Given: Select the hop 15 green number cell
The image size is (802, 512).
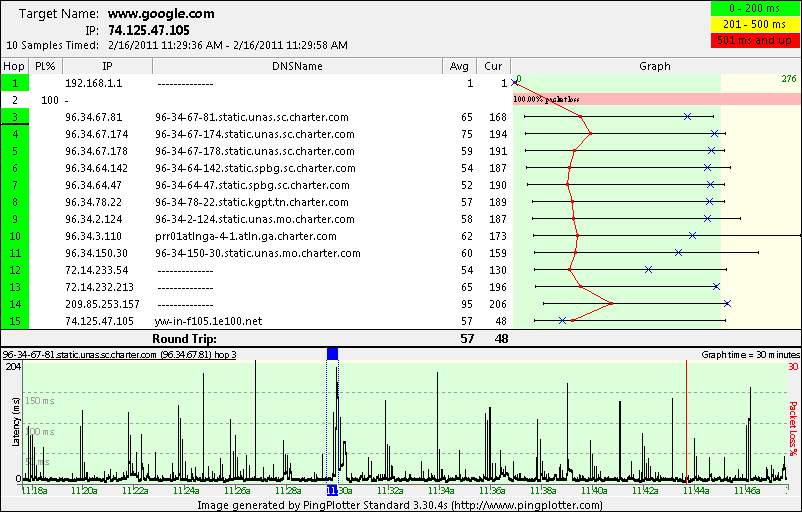Looking at the screenshot, I should coord(15,321).
